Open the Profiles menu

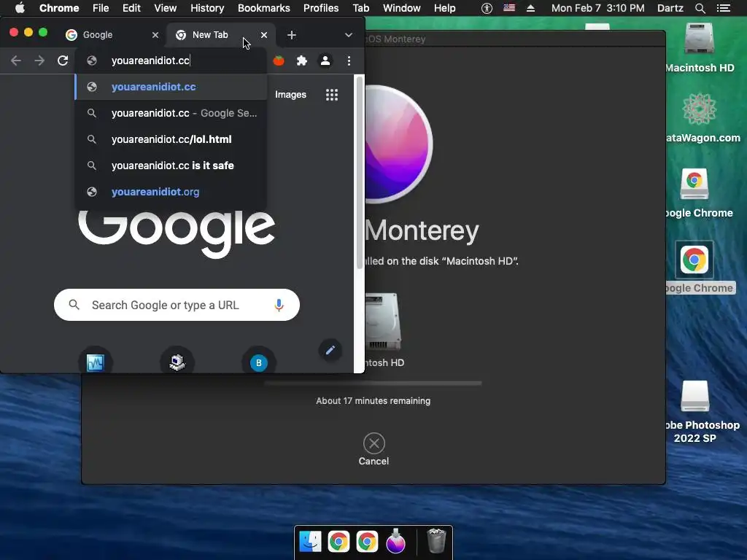[x=321, y=8]
